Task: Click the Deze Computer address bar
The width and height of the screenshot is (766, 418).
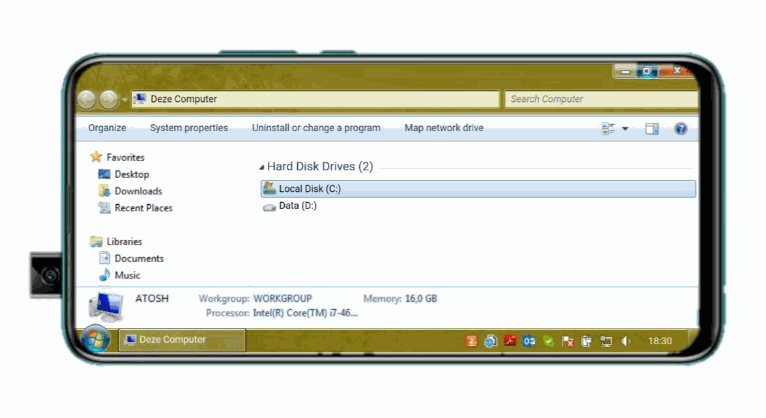Action: pos(315,99)
